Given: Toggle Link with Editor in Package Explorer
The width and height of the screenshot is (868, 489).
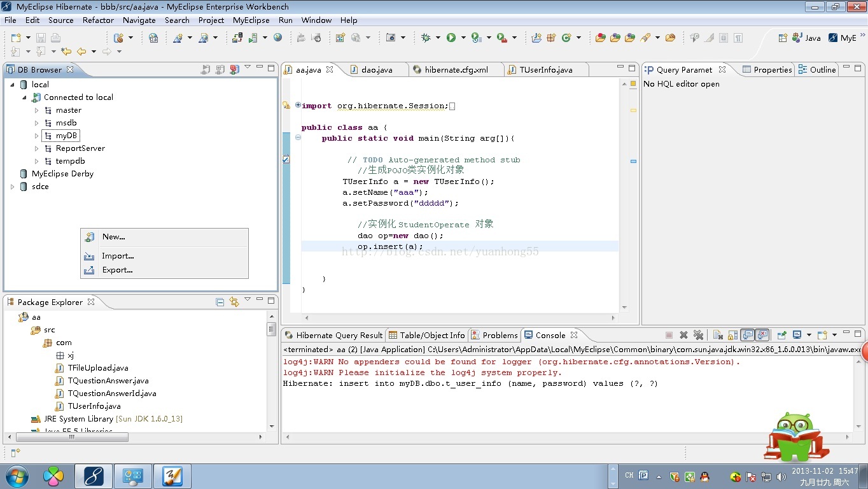Looking at the screenshot, I should (x=234, y=302).
